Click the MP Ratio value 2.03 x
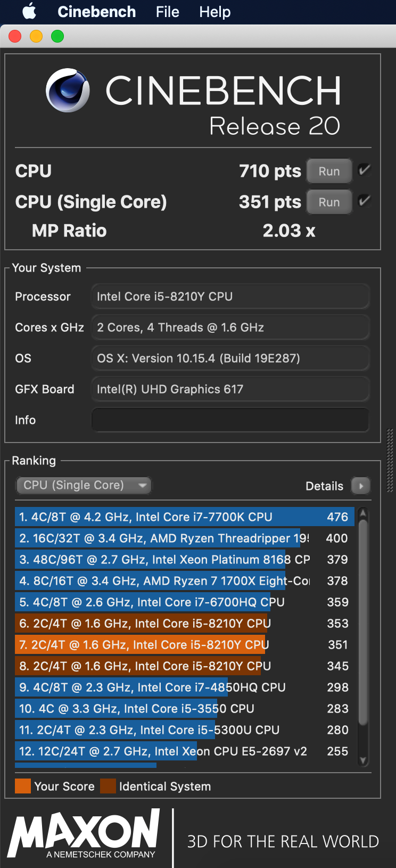396x868 pixels. pos(289,231)
